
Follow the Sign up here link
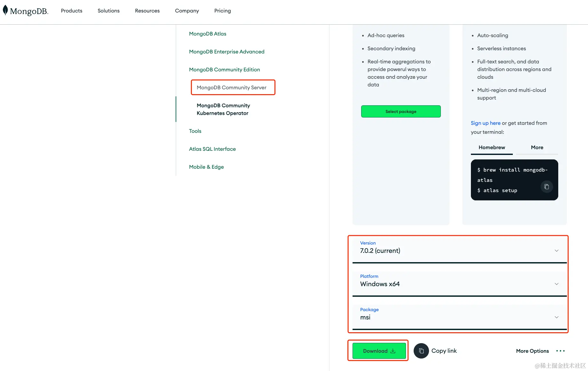486,123
